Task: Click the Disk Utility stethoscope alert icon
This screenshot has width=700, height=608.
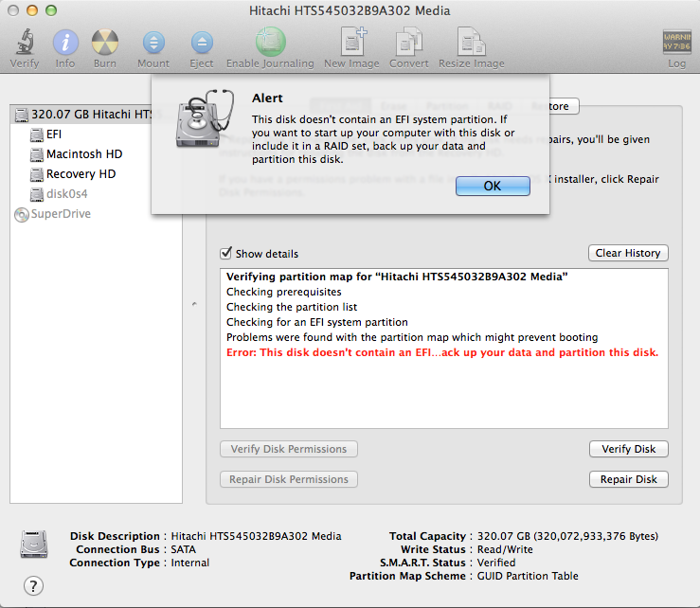Action: coord(206,118)
